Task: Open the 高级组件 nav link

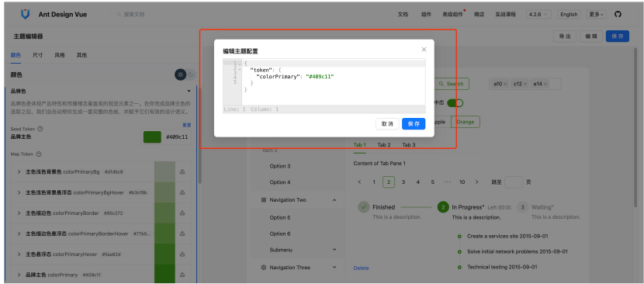Action: [x=452, y=15]
